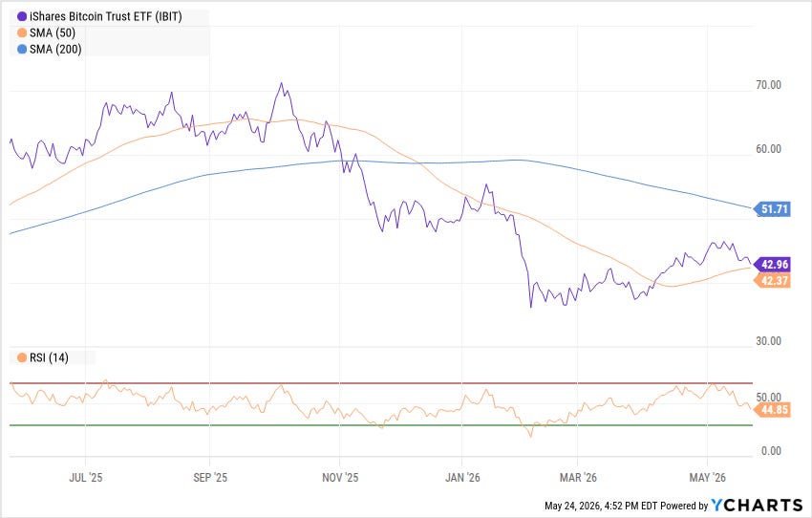This screenshot has width=812, height=518.
Task: Click the MAR '26 date axis label
Action: click(578, 478)
